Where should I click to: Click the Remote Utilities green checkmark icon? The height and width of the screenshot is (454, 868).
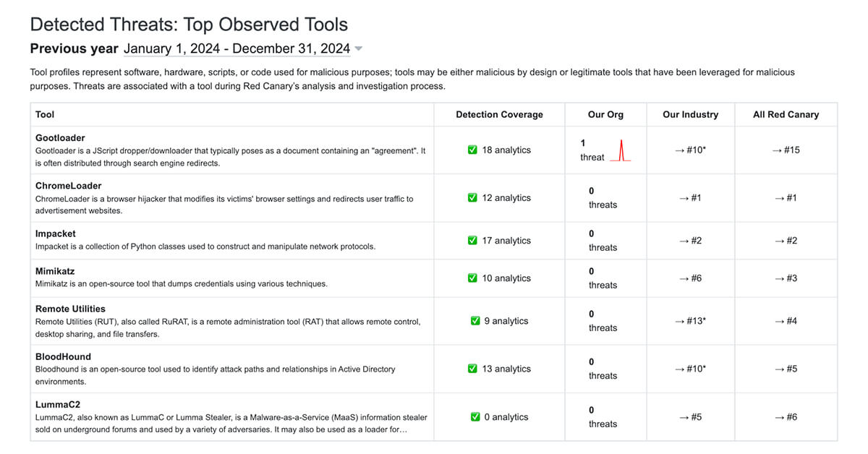(475, 321)
